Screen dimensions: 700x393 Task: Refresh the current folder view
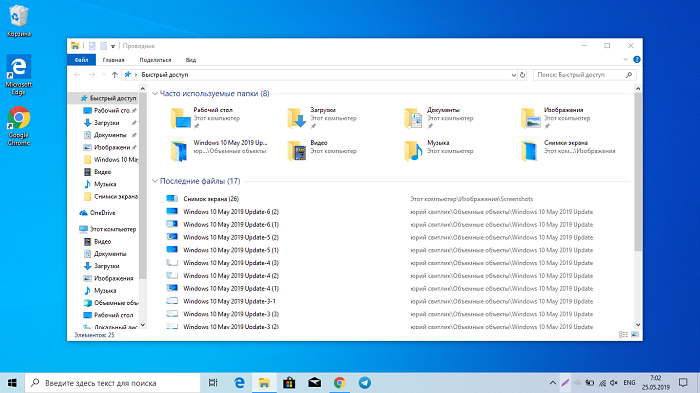(x=522, y=75)
